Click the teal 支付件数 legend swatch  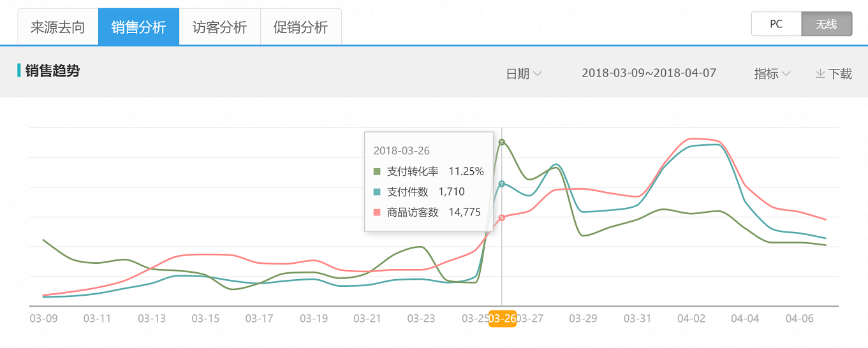point(377,192)
